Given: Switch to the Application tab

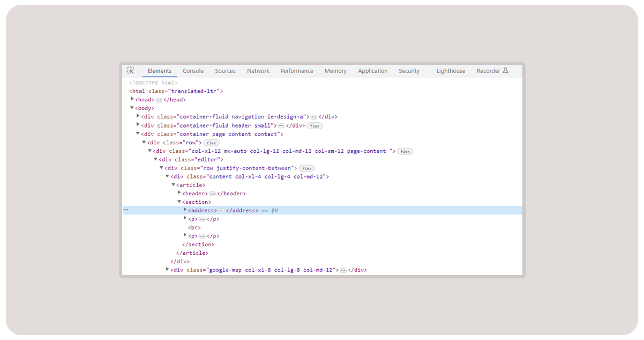Looking at the screenshot, I should coord(372,70).
